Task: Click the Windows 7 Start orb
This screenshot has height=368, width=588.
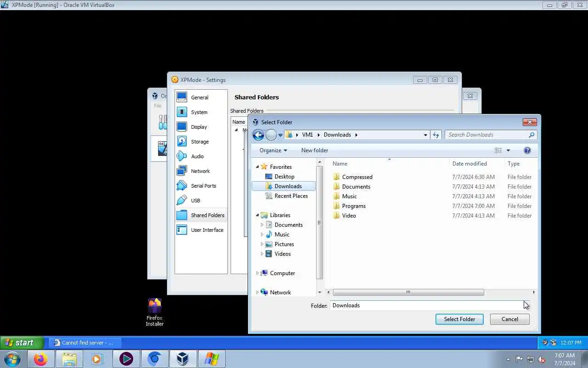Action: click(x=12, y=359)
